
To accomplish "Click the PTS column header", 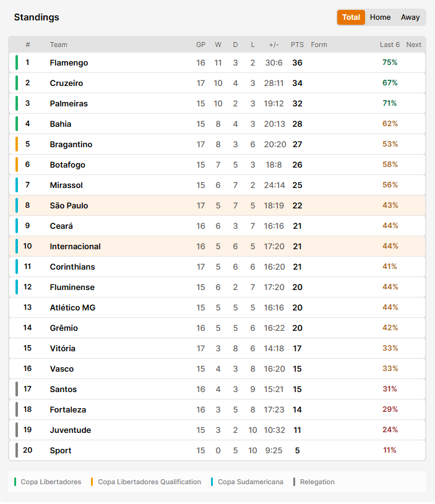I will point(297,45).
